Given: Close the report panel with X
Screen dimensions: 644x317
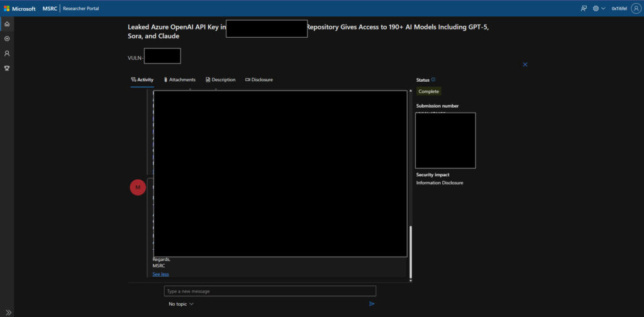Looking at the screenshot, I should pos(525,64).
